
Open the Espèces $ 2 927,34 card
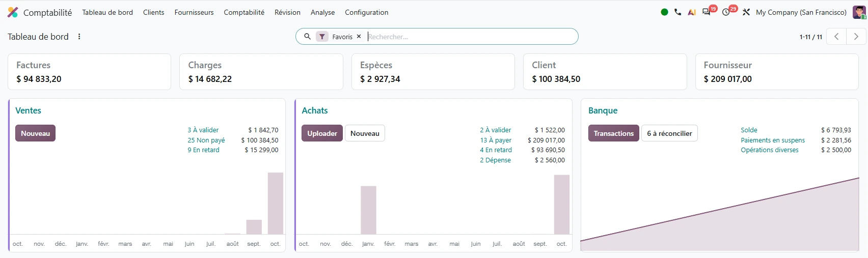(433, 72)
